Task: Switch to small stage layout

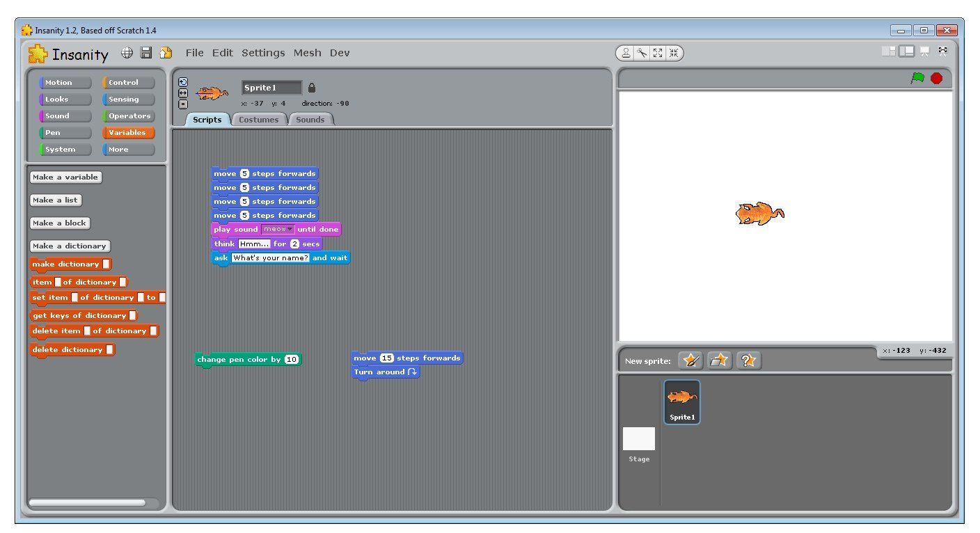Action: [889, 51]
